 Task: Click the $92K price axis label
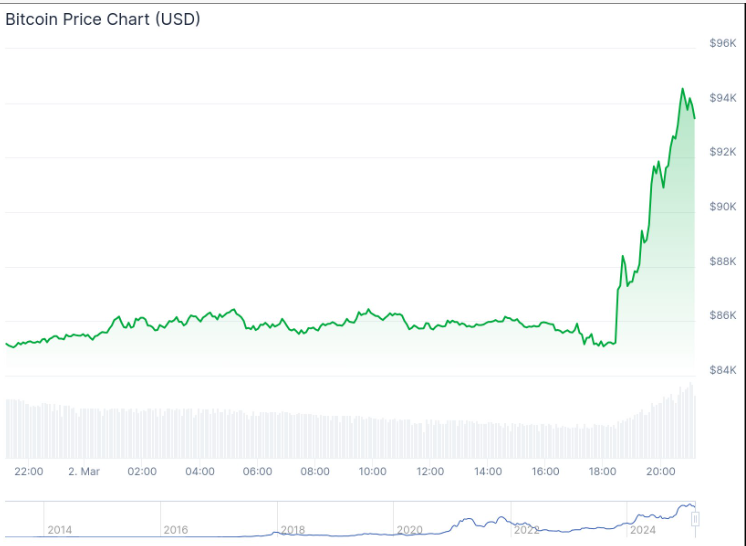click(723, 152)
